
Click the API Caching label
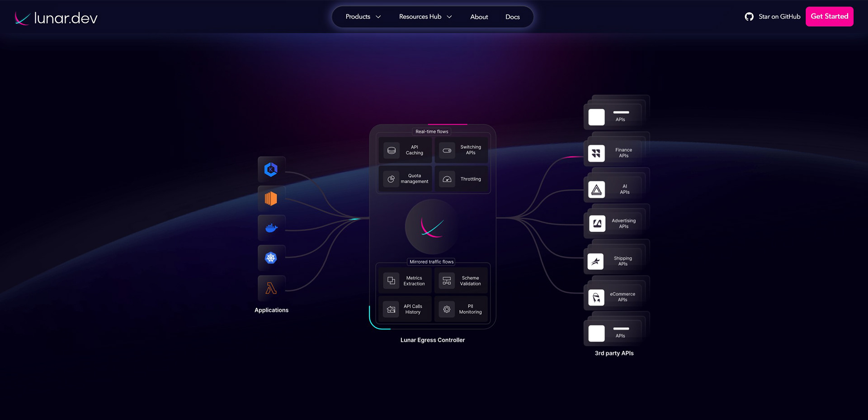click(415, 150)
